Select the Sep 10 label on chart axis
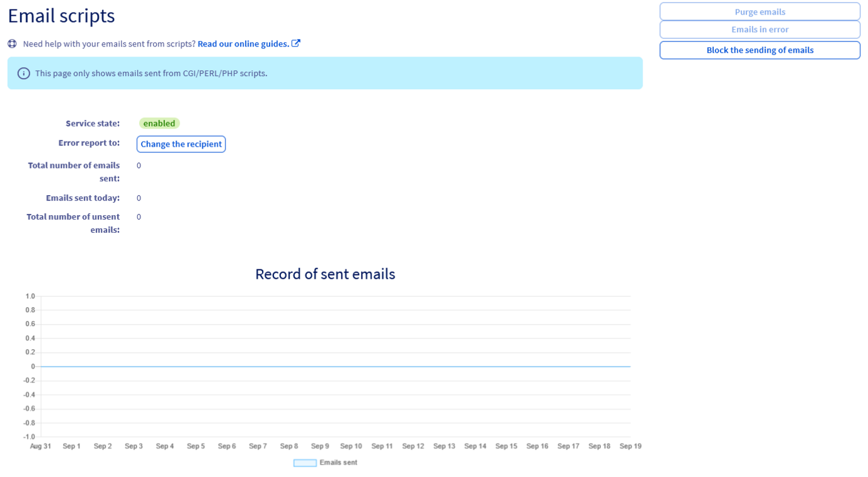The height and width of the screenshot is (477, 868). click(351, 446)
